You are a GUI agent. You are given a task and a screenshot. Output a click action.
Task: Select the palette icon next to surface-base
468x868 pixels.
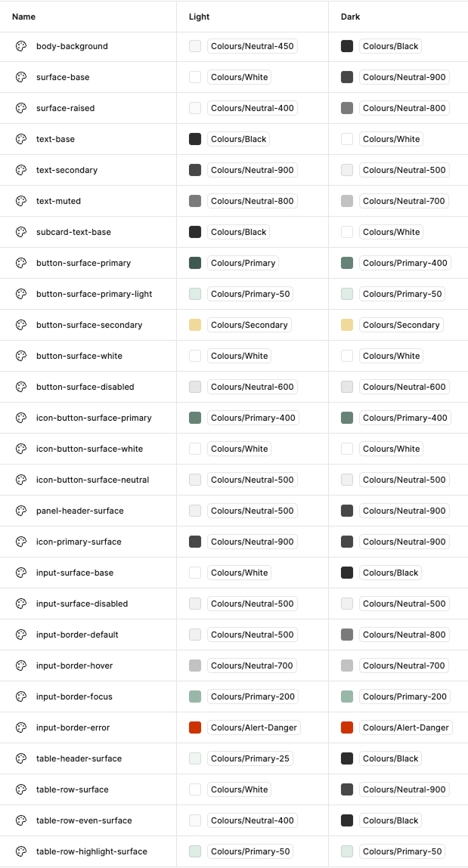[20, 77]
